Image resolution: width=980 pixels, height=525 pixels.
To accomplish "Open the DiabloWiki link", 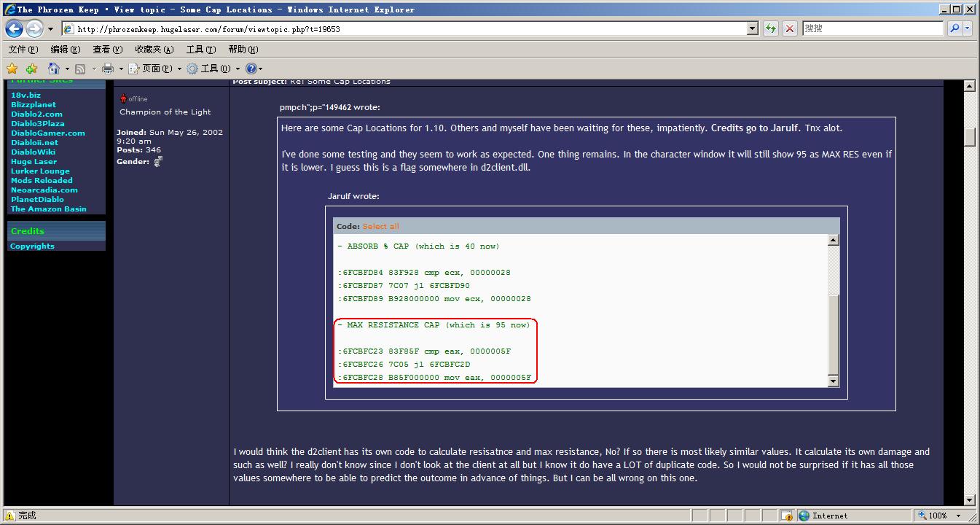I will (x=33, y=152).
